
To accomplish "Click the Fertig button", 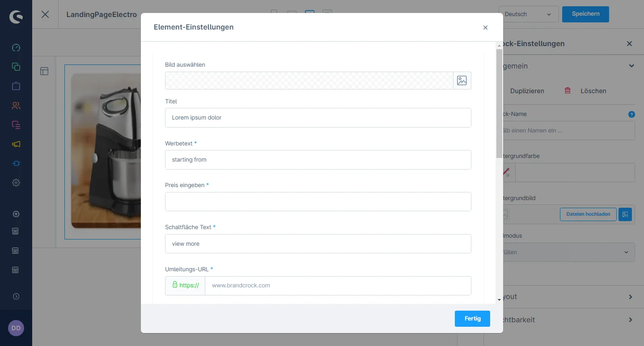I will (x=472, y=319).
